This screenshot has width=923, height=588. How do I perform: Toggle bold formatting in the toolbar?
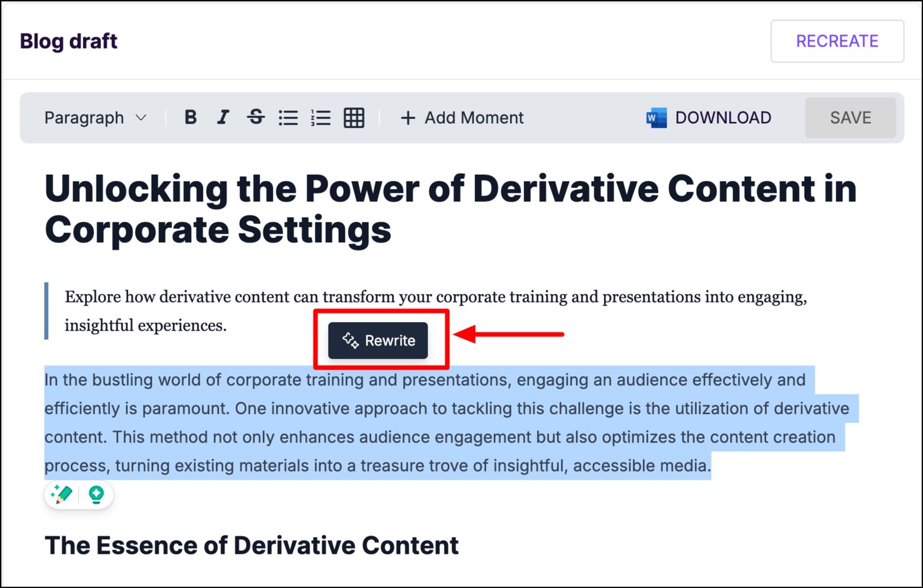(191, 118)
